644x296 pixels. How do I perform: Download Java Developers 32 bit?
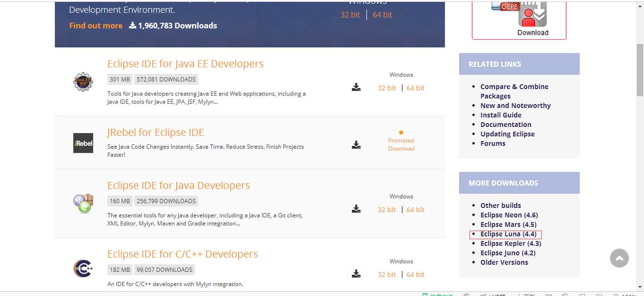point(386,209)
